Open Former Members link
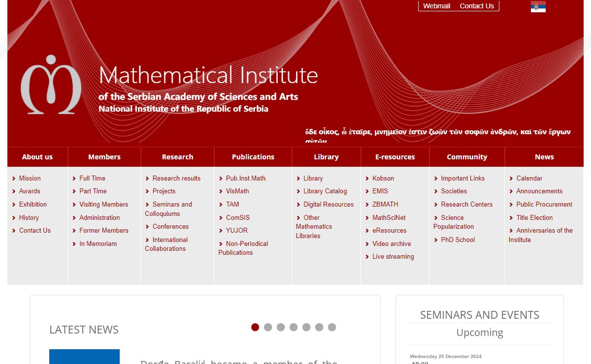The height and width of the screenshot is (364, 591). (x=103, y=230)
